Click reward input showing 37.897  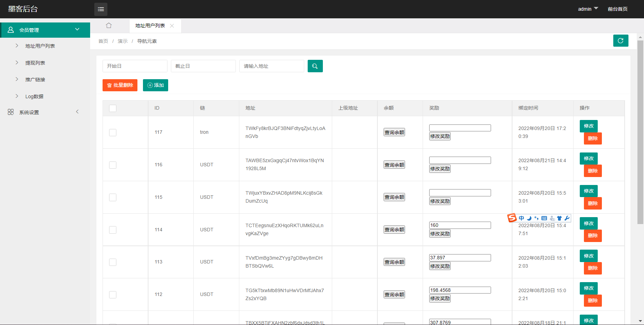coord(460,258)
